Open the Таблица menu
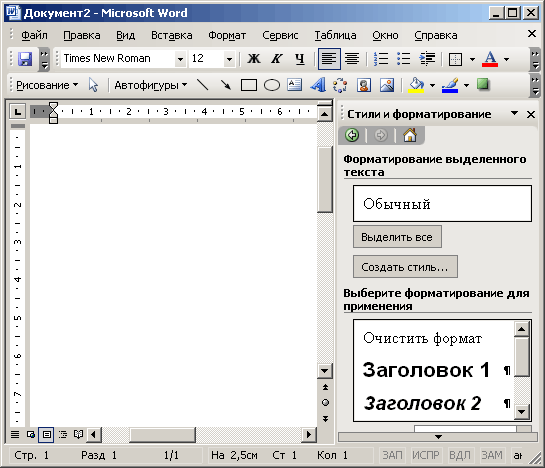 [335, 35]
